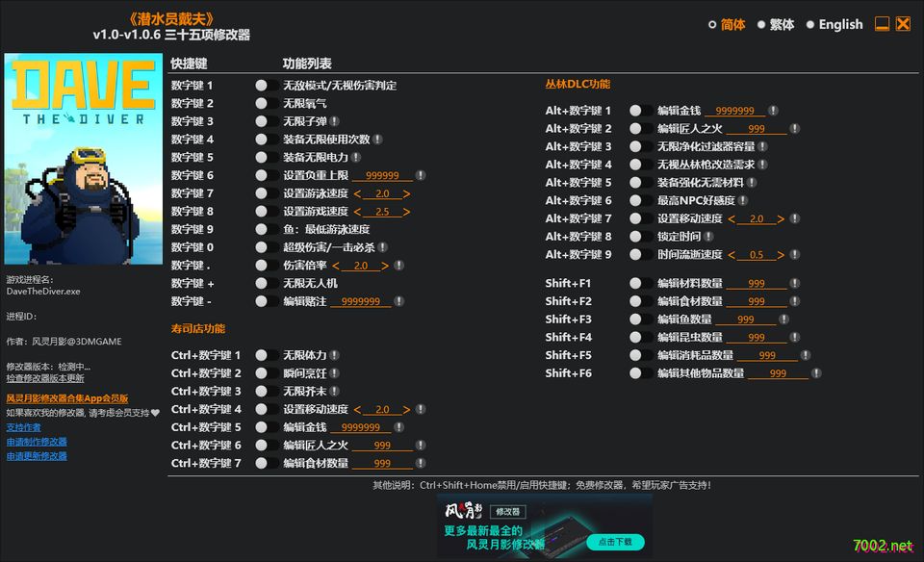This screenshot has height=562, width=924.
Task: Open info icon beside Ctrl+数字键 5 编辑金钱
Action: [x=398, y=427]
